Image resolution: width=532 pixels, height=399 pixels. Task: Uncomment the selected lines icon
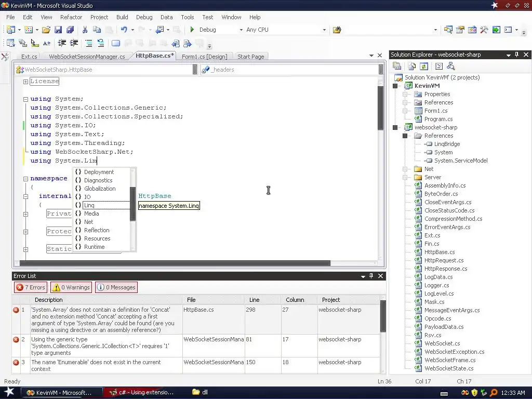click(101, 43)
